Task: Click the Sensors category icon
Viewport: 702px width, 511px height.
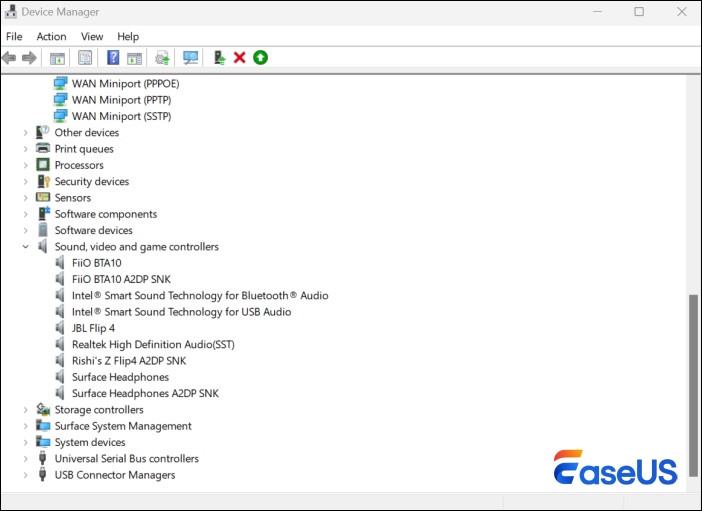Action: tap(43, 197)
